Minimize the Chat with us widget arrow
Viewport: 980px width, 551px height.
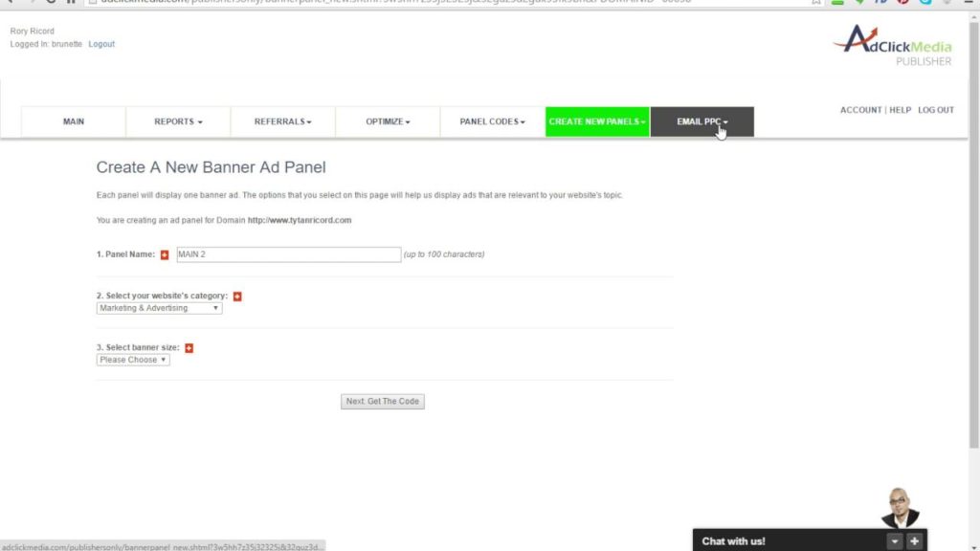click(895, 541)
